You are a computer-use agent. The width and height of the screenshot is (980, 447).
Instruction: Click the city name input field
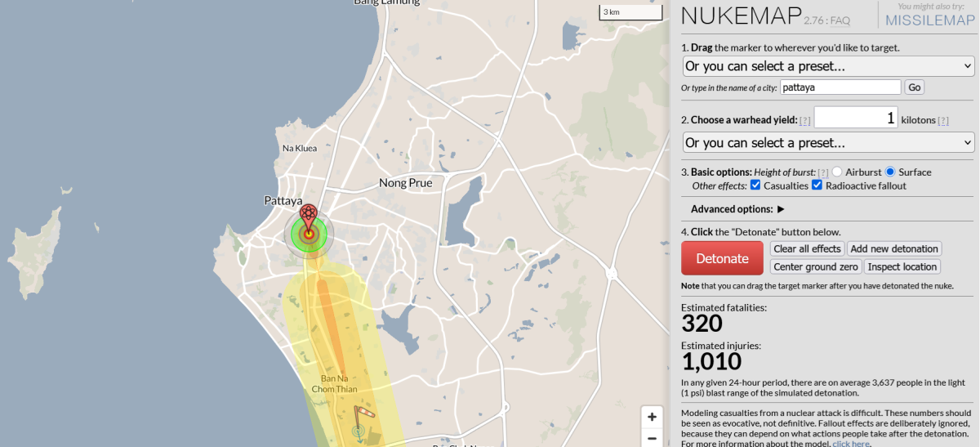(840, 87)
